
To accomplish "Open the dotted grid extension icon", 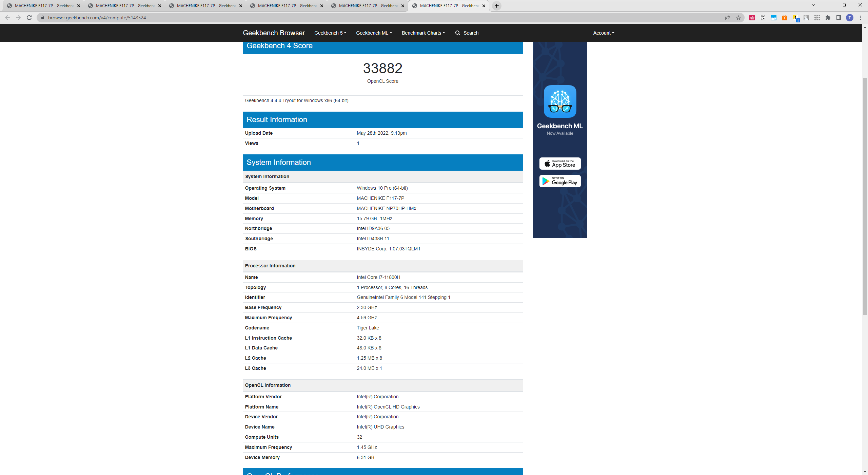I will coord(817,18).
